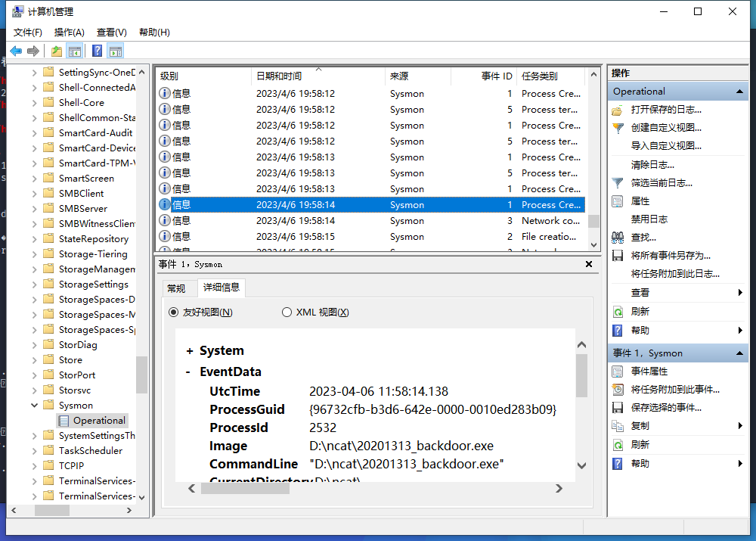Click the tree horizontal scrollbar thumb
The width and height of the screenshot is (756, 541).
click(x=52, y=510)
